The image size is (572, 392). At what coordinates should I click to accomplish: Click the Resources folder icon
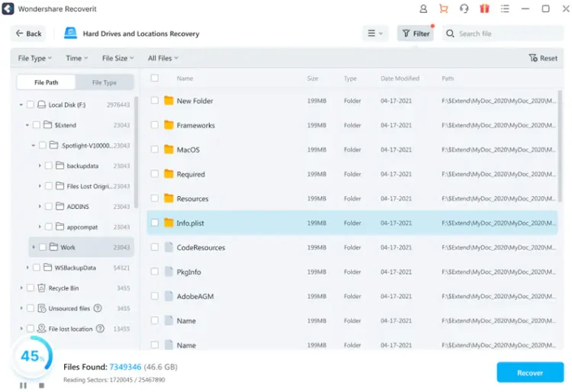[169, 198]
